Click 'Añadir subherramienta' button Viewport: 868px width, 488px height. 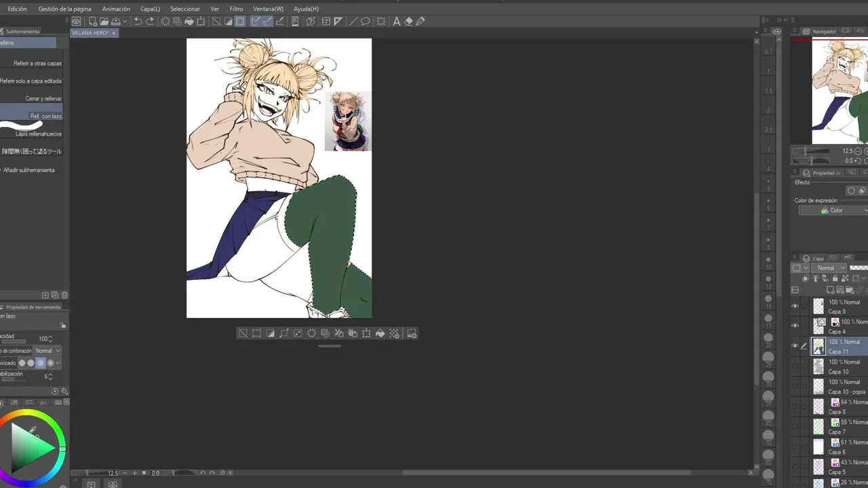point(28,170)
